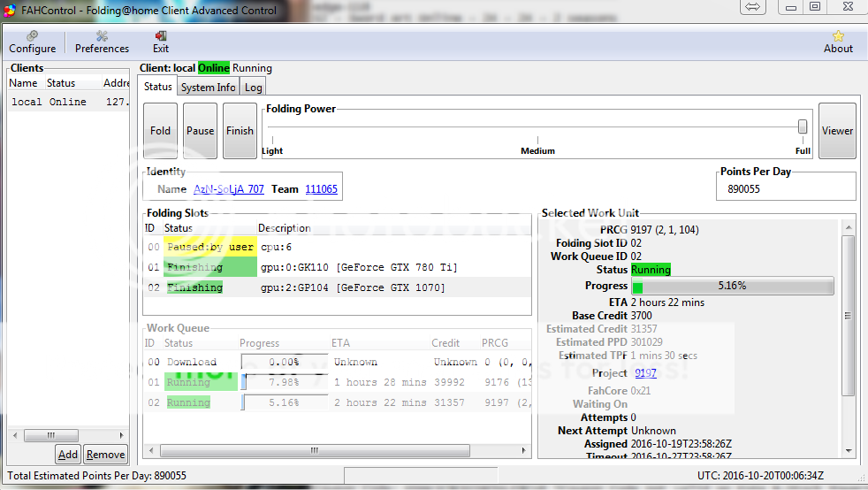Open the Viewer button
The width and height of the screenshot is (868, 490).
(837, 131)
